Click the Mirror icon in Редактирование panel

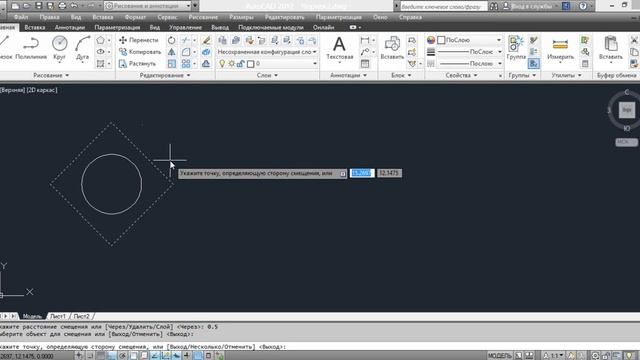point(172,52)
